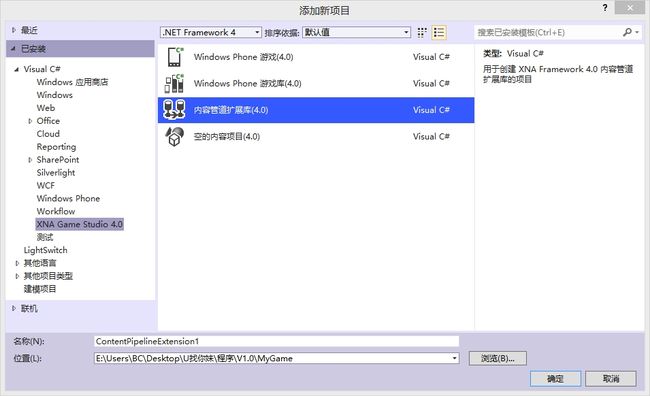Collapse the Visual C# tree node
The image size is (650, 396).
pos(17,69)
